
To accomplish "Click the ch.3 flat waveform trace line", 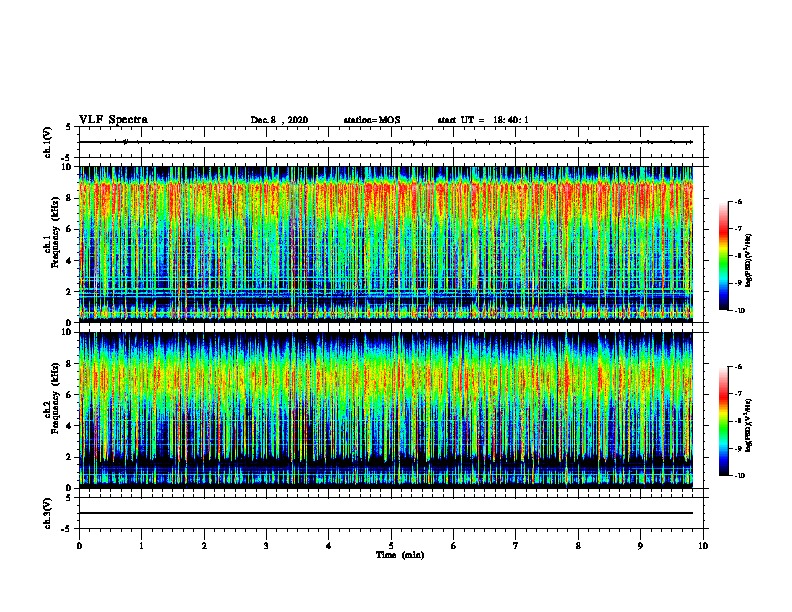I will (x=386, y=513).
